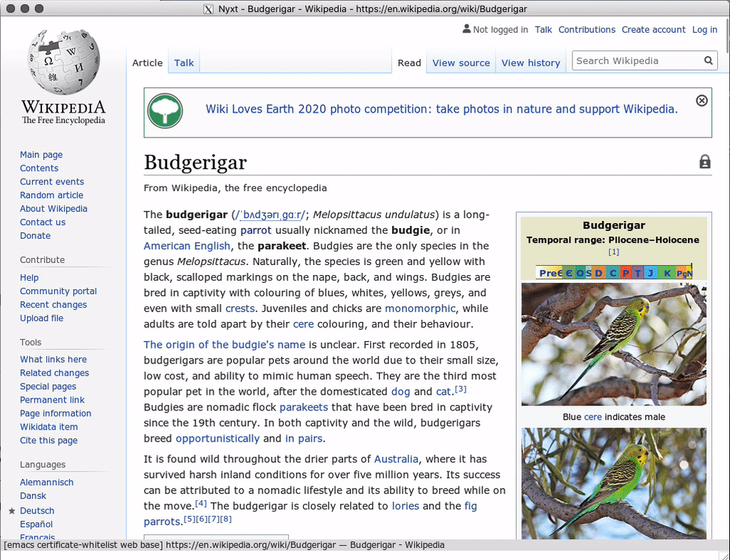Load a Random article
The height and width of the screenshot is (560, 730).
pyautogui.click(x=51, y=195)
